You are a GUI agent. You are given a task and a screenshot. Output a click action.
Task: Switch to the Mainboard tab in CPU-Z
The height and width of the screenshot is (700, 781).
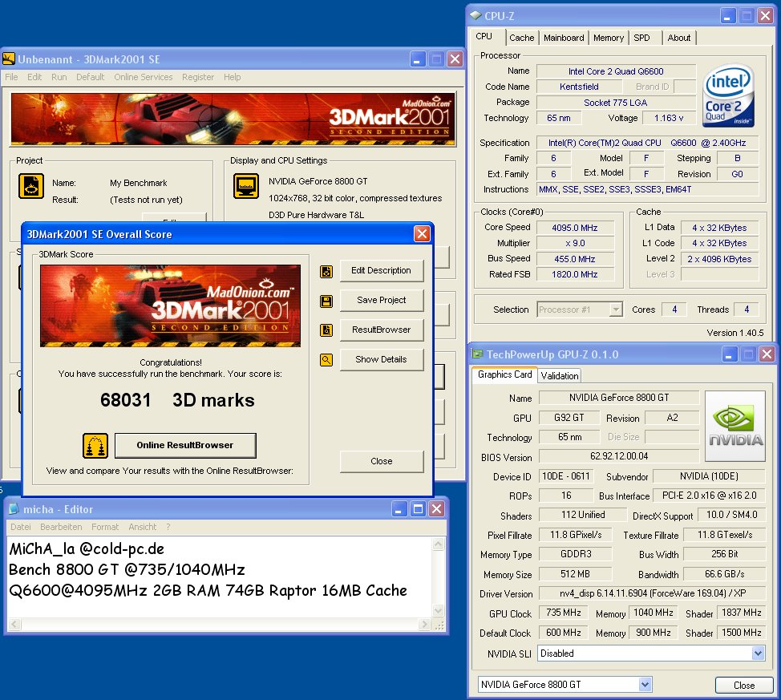coord(564,38)
